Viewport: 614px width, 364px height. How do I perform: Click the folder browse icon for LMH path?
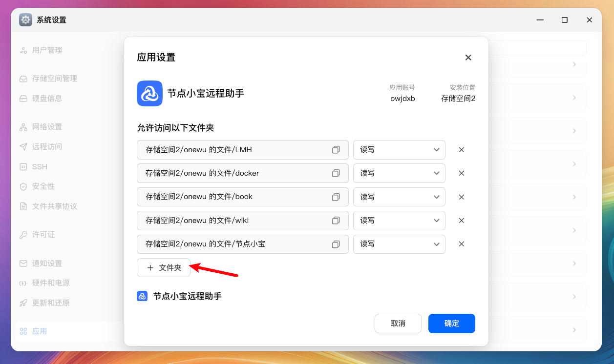click(336, 150)
